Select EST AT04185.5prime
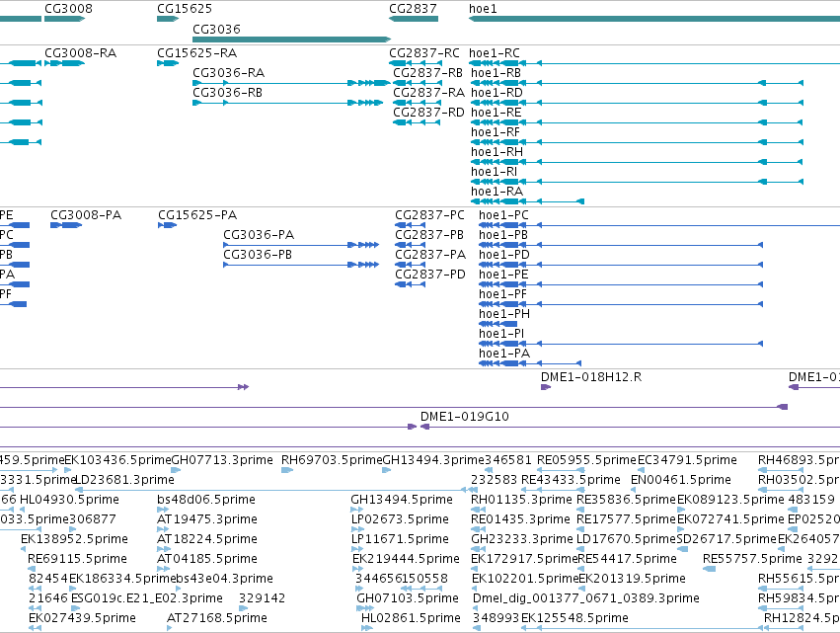Image resolution: width=840 pixels, height=633 pixels. 164,569
